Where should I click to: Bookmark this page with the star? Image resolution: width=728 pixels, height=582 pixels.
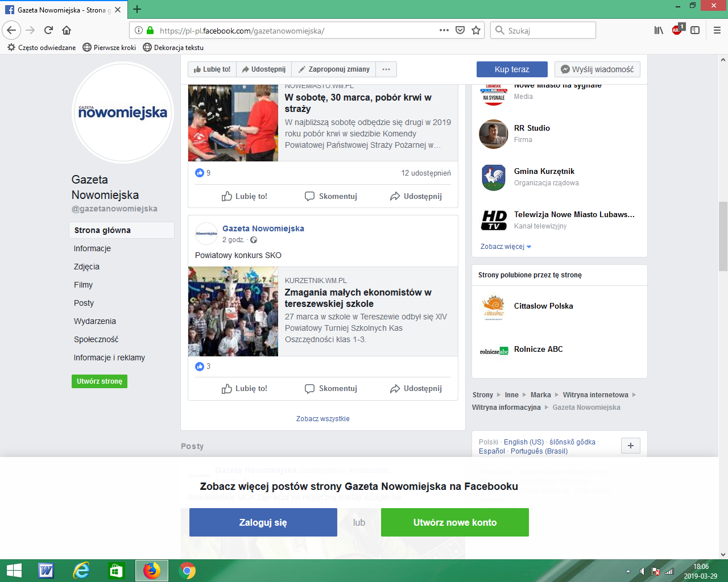476,30
